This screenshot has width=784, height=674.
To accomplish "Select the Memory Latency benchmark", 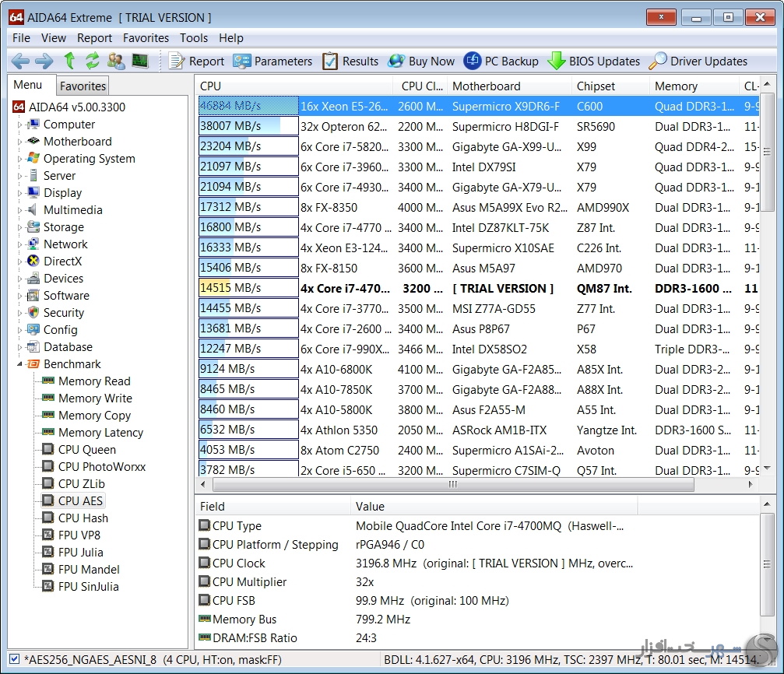I will pos(100,433).
